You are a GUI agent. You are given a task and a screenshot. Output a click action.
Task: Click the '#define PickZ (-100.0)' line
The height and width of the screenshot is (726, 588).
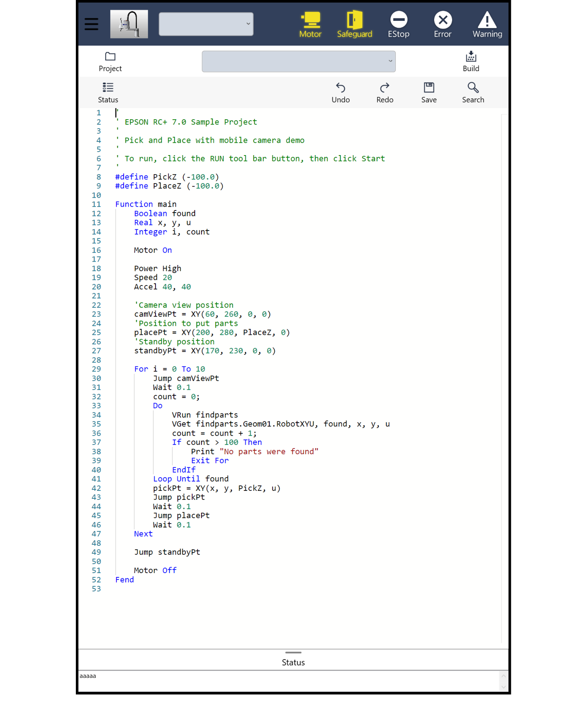pos(167,177)
